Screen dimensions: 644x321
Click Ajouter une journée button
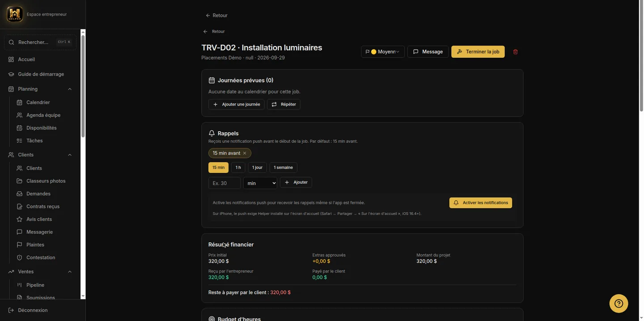tap(236, 104)
